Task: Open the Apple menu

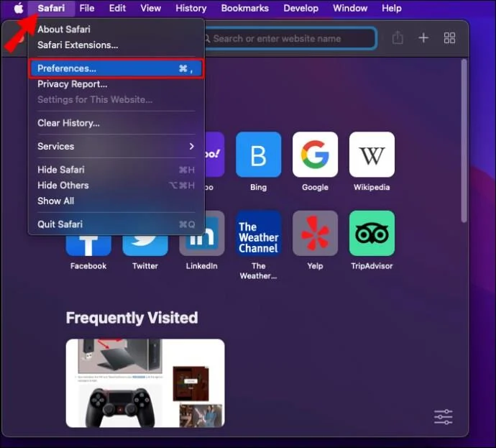Action: tap(19, 8)
